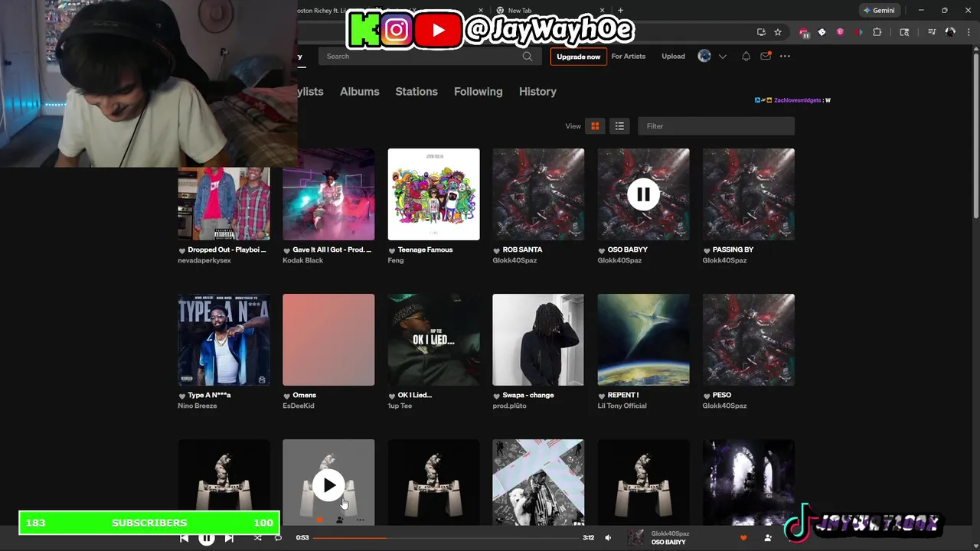This screenshot has height=551, width=980.
Task: Click the Upload link
Action: coord(674,56)
